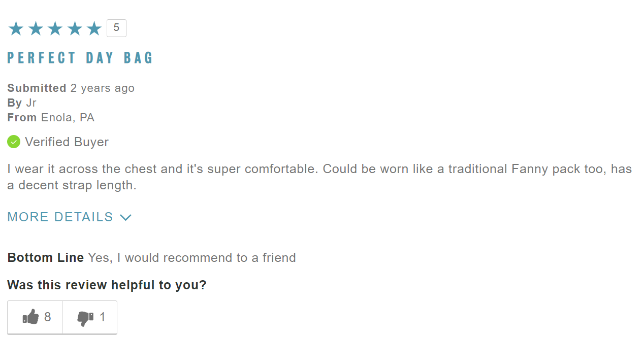Viewport: 644px width, 337px height.
Task: Click the thumbs down icon
Action: 85,318
